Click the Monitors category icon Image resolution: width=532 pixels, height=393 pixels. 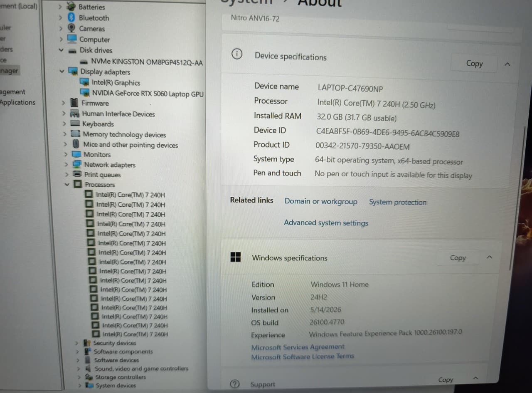coord(77,154)
